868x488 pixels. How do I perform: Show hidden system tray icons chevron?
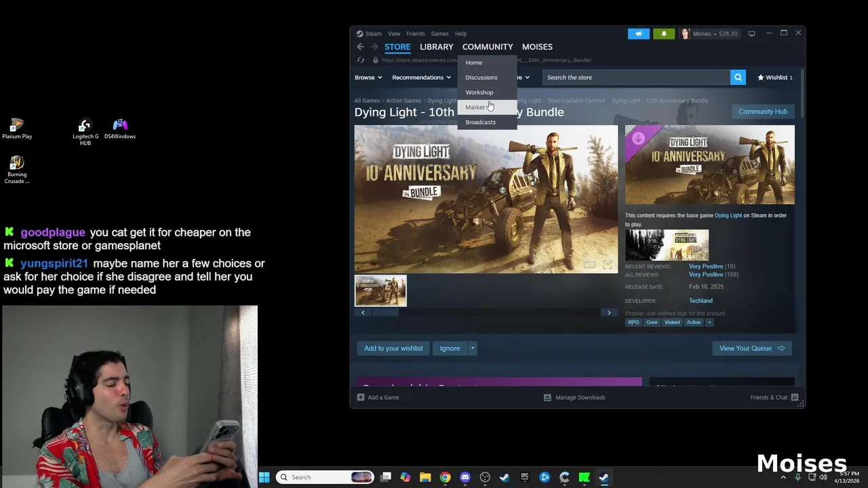click(x=783, y=477)
